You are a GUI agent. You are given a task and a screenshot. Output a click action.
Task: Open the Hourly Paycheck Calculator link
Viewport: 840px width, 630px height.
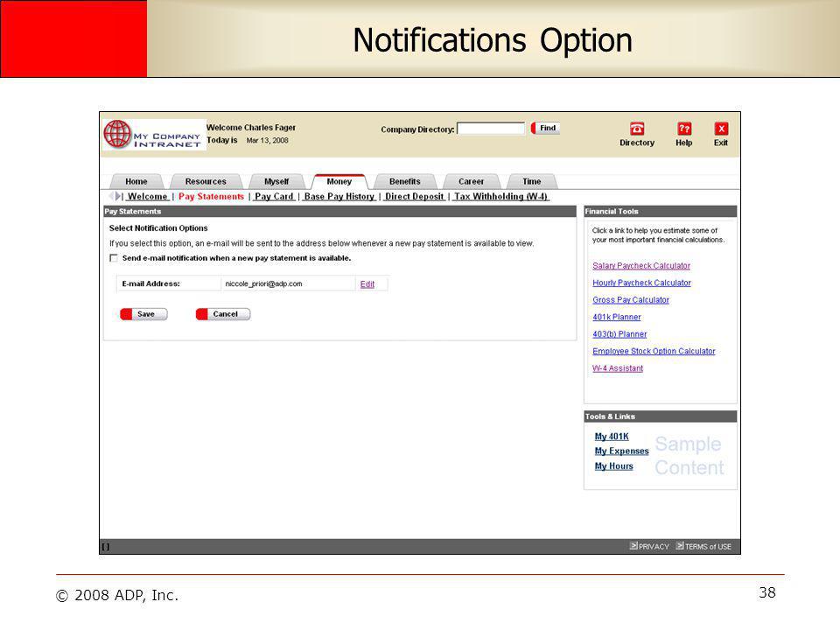[641, 283]
